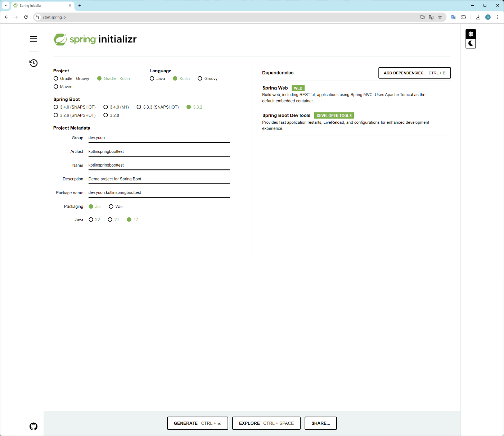Viewport: 504px width, 436px height.
Task: Edit the Name input field
Action: click(159, 165)
